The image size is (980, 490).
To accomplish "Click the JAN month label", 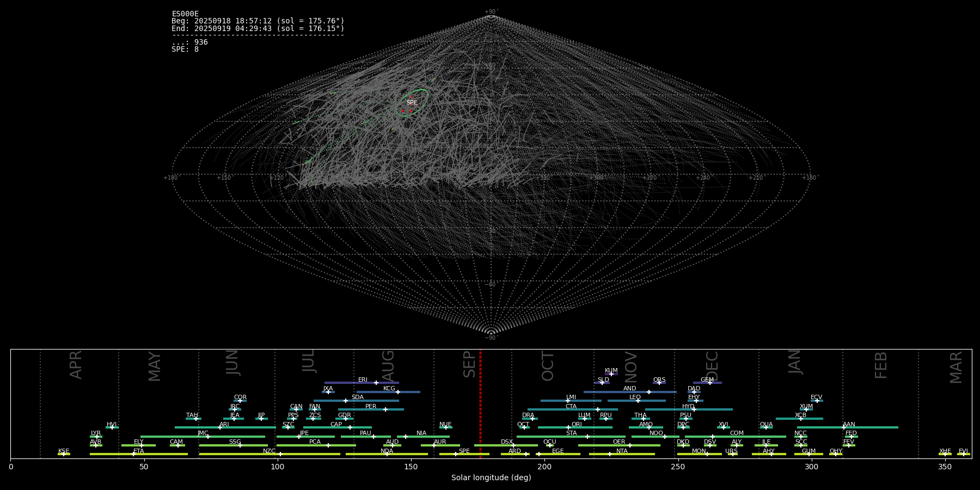I will pos(795,362).
